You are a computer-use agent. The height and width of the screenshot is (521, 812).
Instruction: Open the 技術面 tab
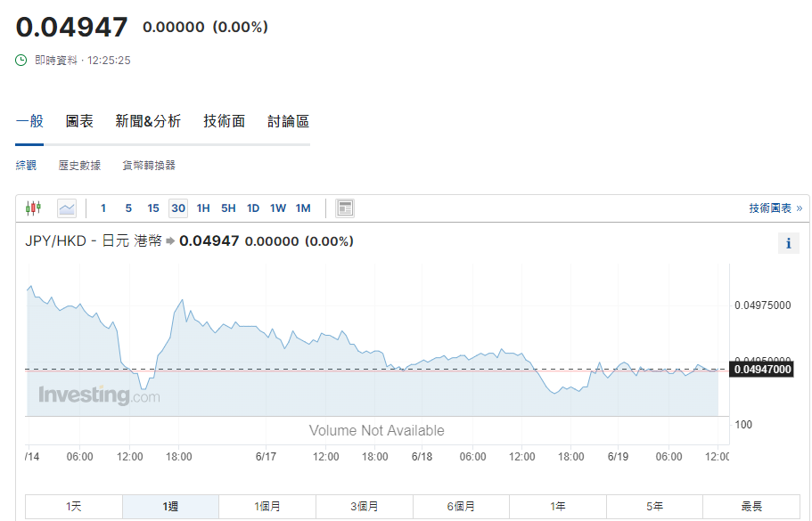point(224,121)
